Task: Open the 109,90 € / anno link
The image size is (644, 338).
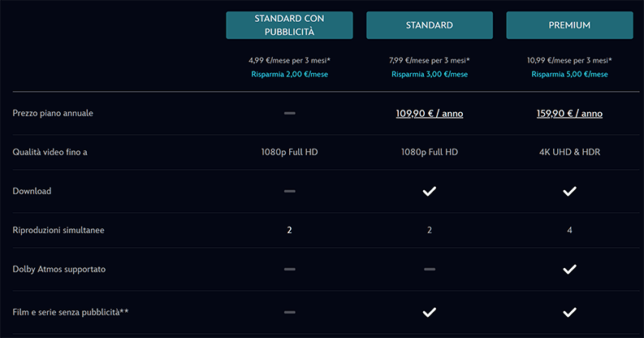Action: [x=430, y=113]
